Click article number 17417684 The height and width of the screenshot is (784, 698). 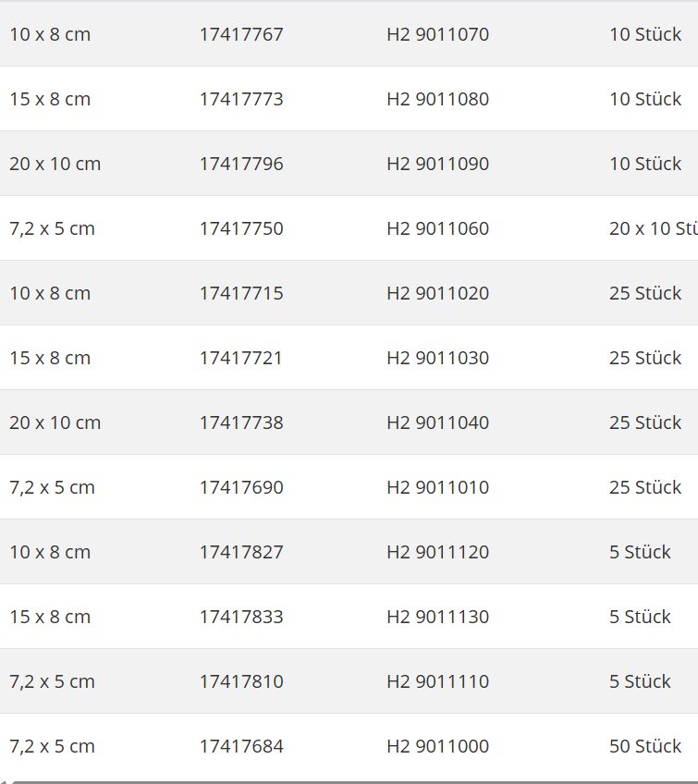241,747
